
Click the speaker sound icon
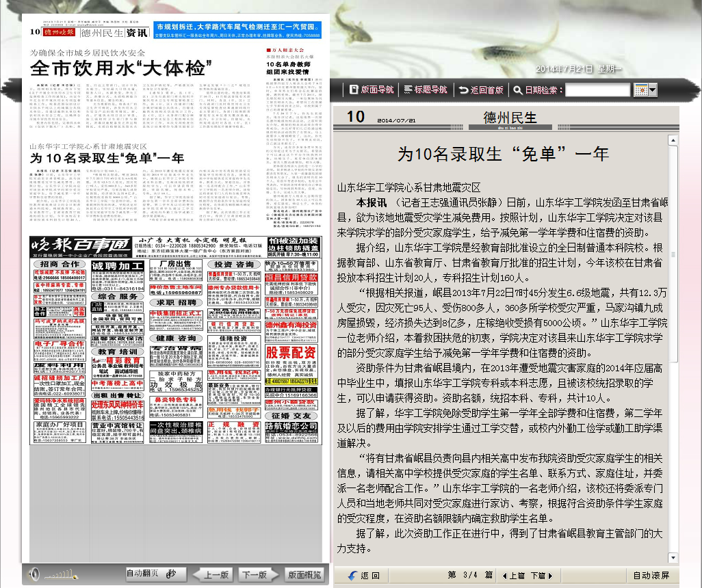pos(34,574)
